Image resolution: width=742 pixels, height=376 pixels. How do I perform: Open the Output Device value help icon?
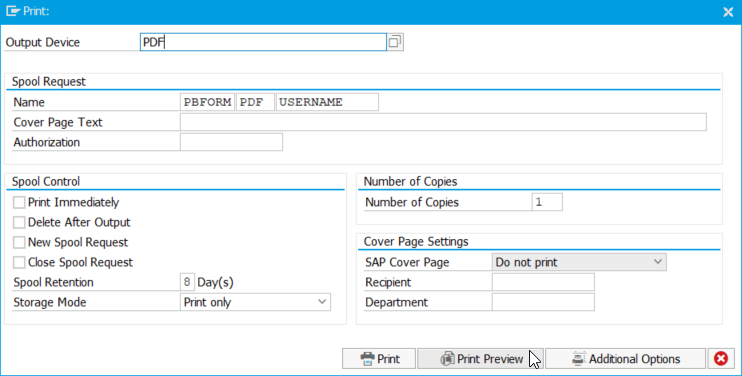point(395,42)
